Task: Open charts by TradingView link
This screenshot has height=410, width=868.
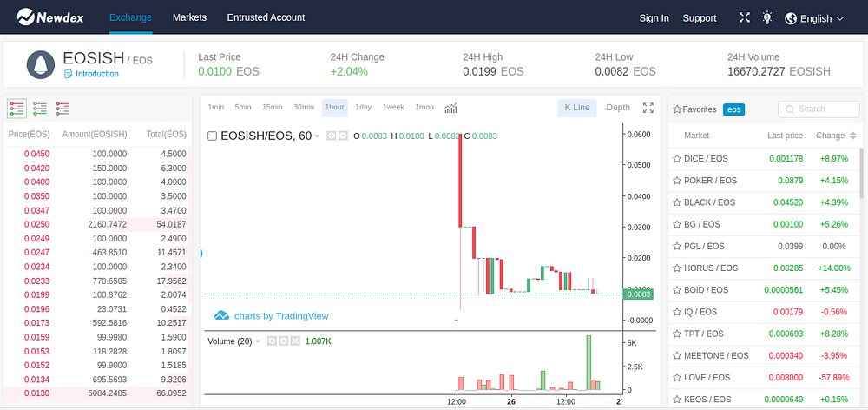Action: (x=281, y=316)
